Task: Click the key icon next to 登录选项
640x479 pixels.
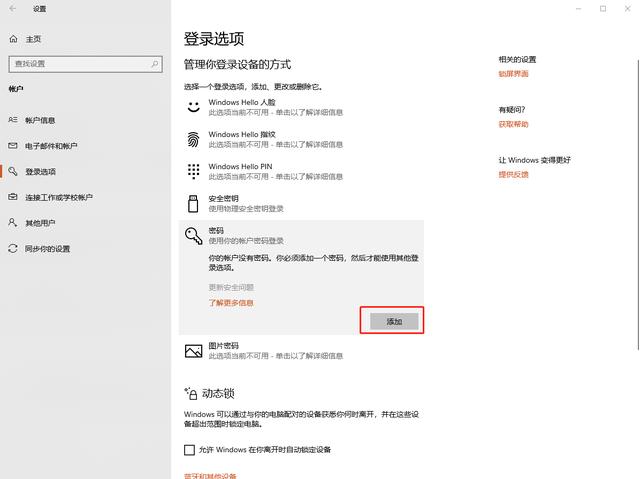Action: 13,171
